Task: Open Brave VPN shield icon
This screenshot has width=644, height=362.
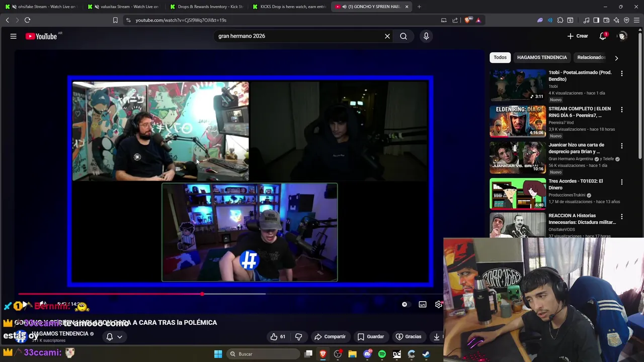Action: (x=626, y=20)
